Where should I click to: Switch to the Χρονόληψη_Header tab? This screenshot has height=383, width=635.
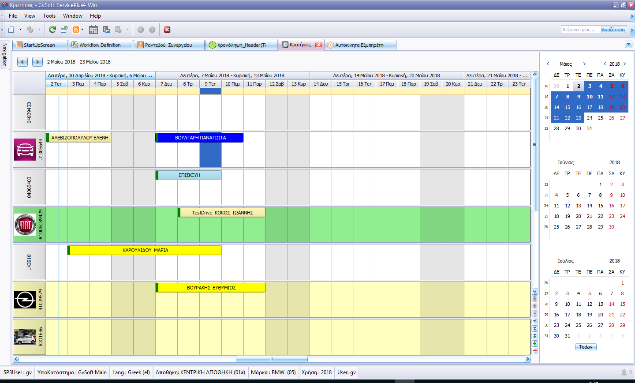pyautogui.click(x=242, y=45)
